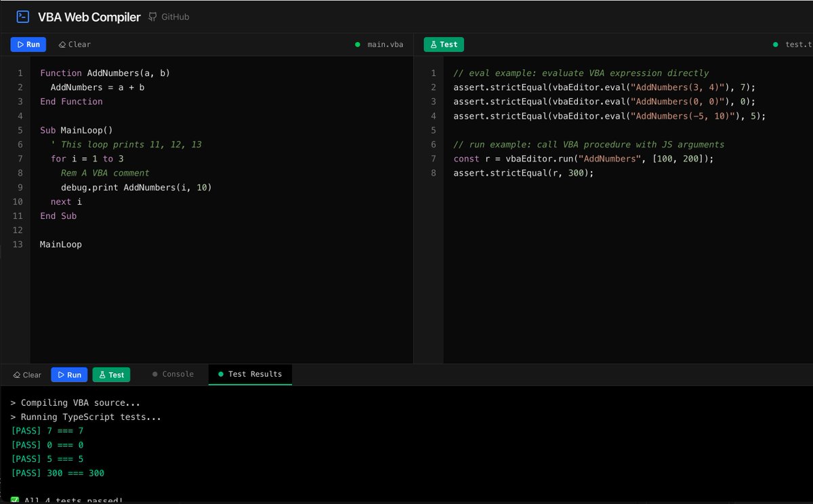
Task: Open the GitHub link in header
Action: click(169, 17)
